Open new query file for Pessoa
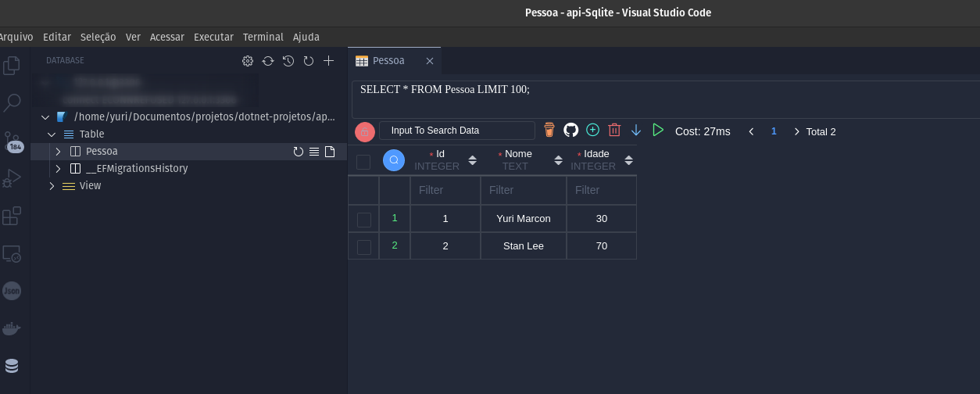The image size is (980, 394). (330, 152)
